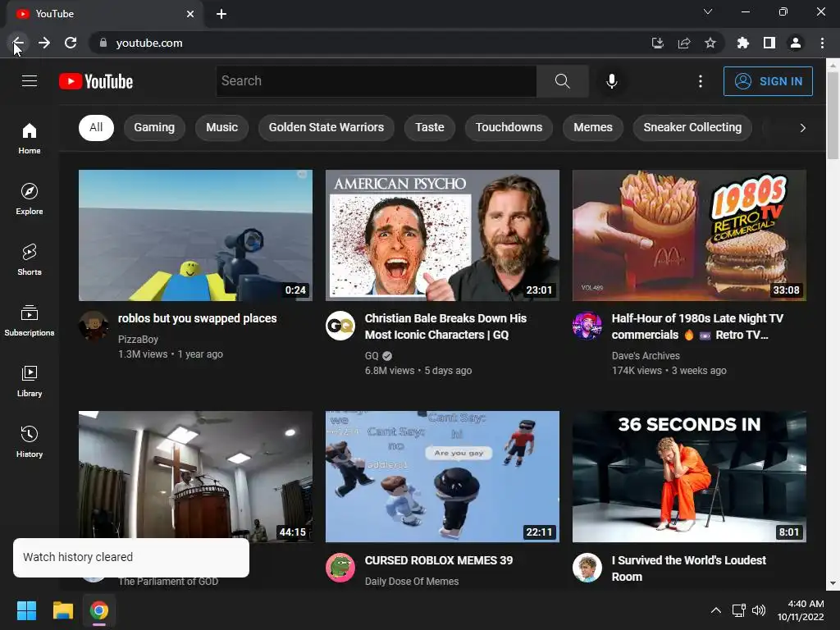Screen dimensions: 840x630
Task: Open the YouTube hamburger guide menu
Action: (30, 81)
